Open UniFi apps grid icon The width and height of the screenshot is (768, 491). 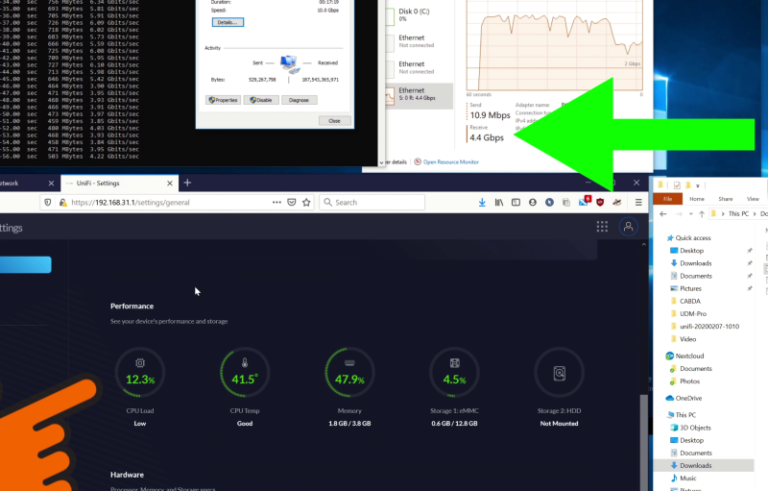pyautogui.click(x=602, y=226)
